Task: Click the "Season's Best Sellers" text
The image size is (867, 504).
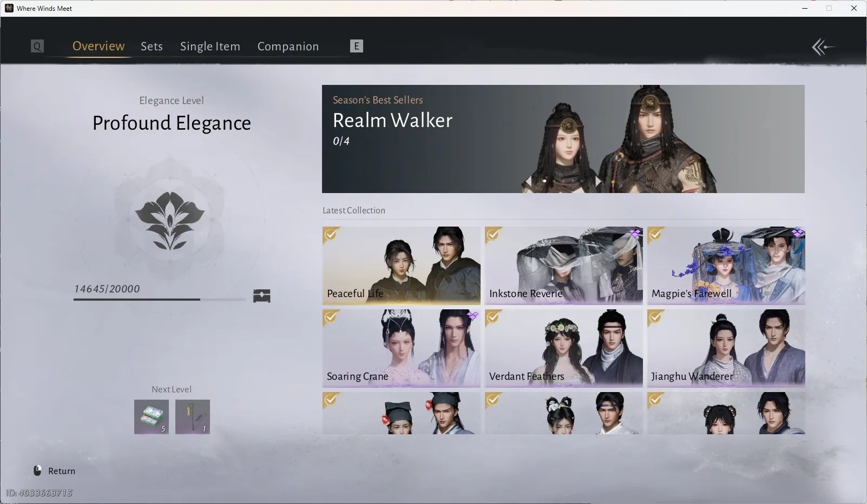Action: pyautogui.click(x=378, y=100)
